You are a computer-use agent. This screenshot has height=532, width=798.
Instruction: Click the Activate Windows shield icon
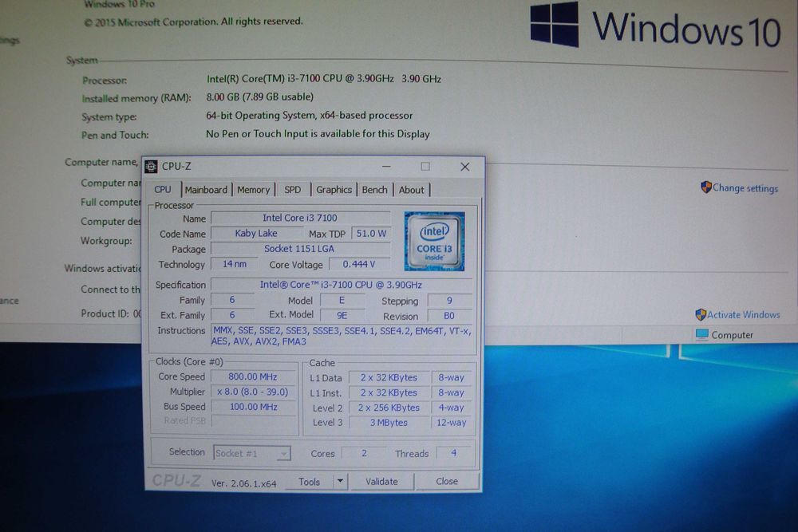point(701,315)
